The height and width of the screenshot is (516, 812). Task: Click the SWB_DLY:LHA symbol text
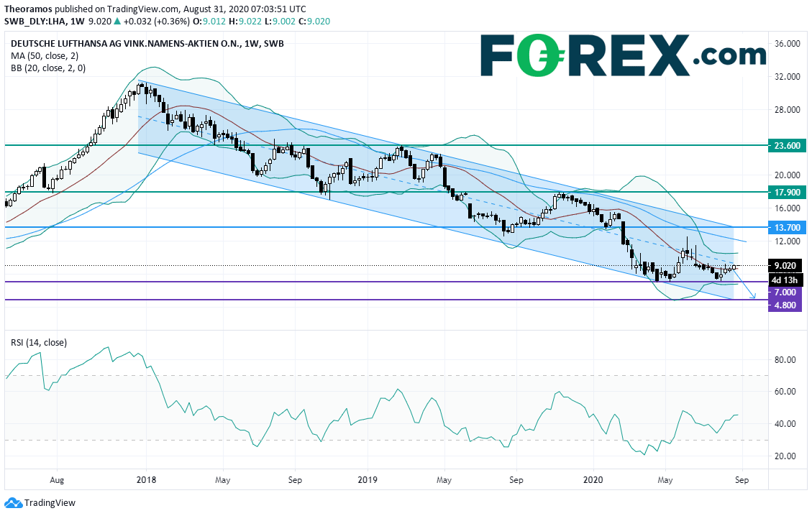[36, 22]
